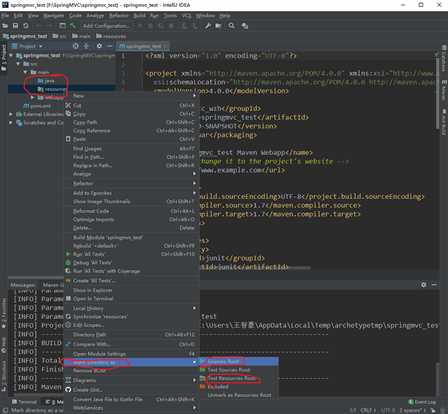Select pom.xml file in project tree
Viewport: 448px width, 414px height.
pos(37,106)
